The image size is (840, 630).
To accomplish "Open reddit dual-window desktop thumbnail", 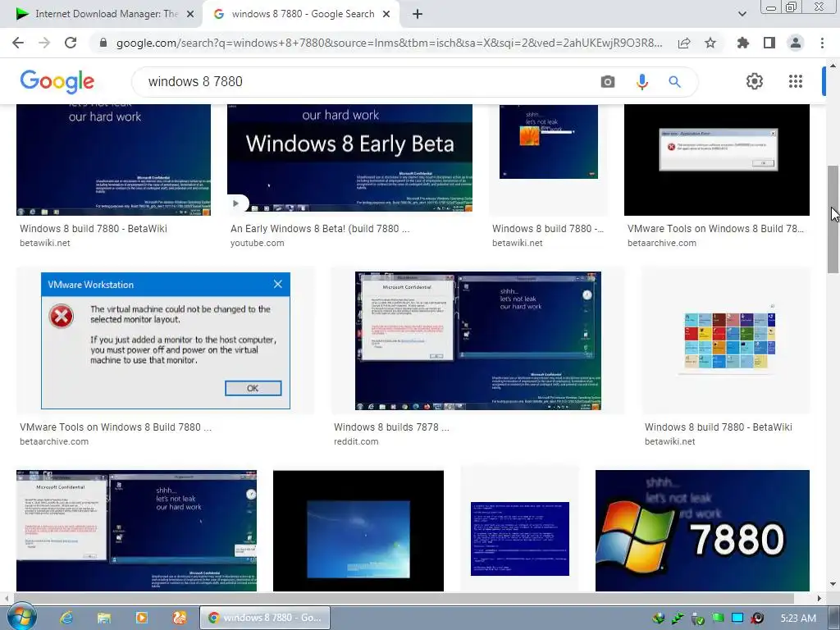I will pos(478,340).
